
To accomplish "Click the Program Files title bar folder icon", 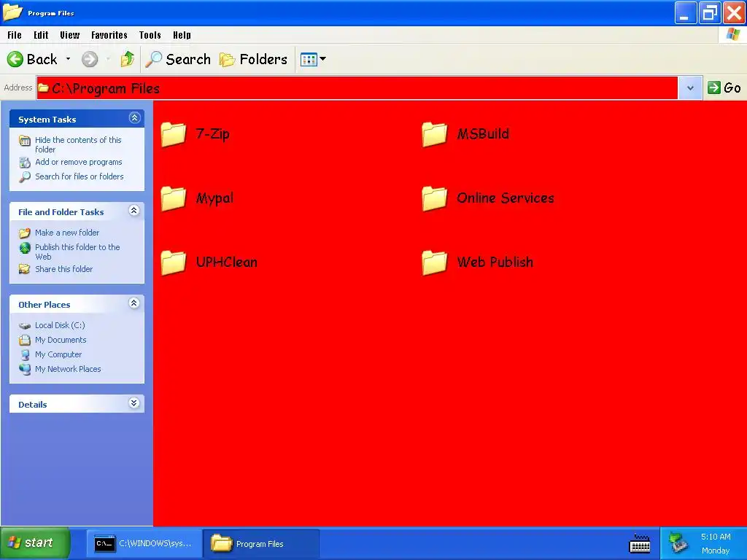I will (x=12, y=12).
